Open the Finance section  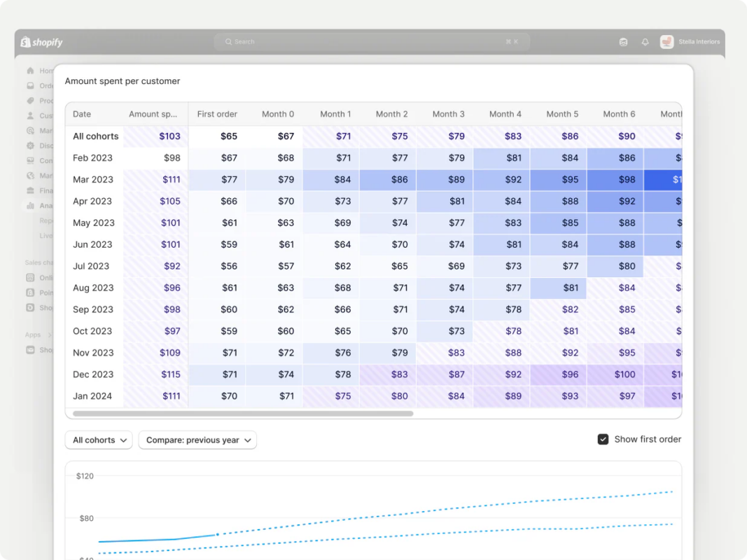[31, 190]
